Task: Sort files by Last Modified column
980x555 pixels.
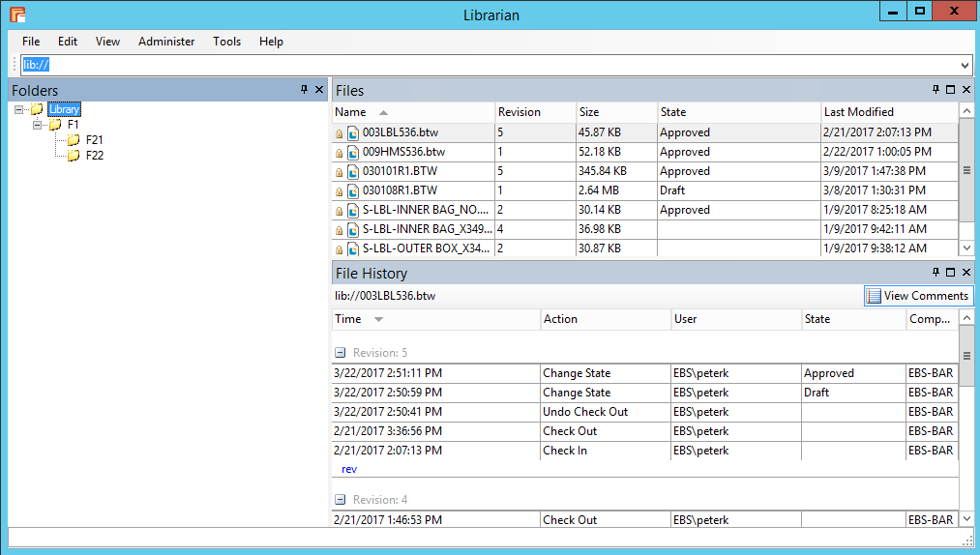Action: click(889, 112)
